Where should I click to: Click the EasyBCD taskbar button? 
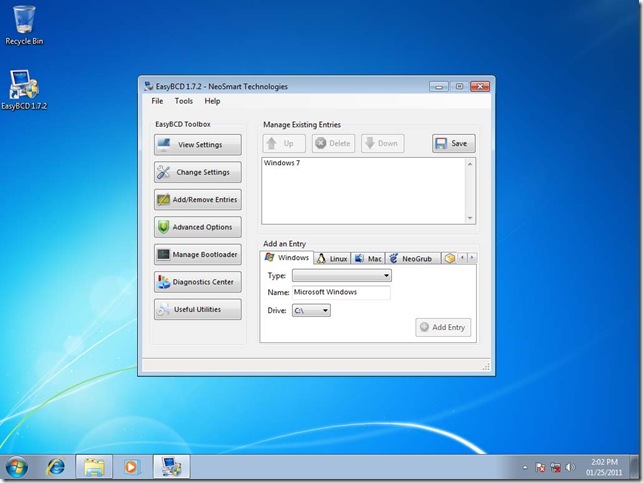[x=171, y=467]
